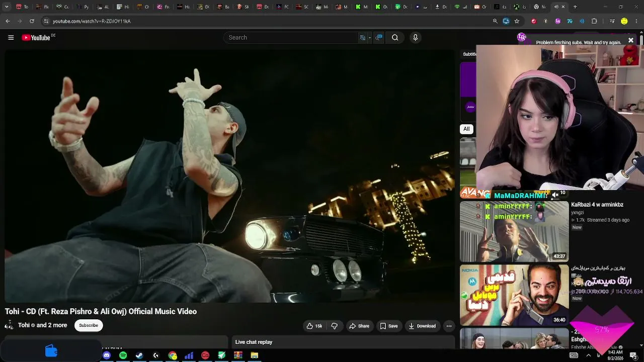
Task: Dismiss the 'Problem fetching subs' notification
Action: click(630, 40)
